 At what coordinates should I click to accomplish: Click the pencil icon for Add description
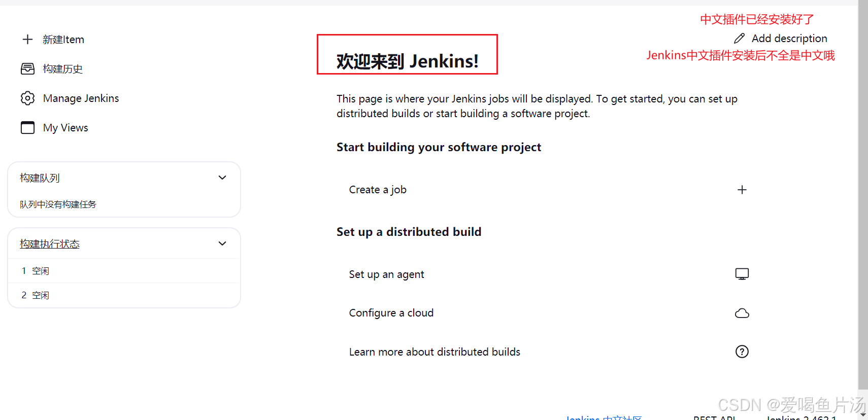click(739, 39)
